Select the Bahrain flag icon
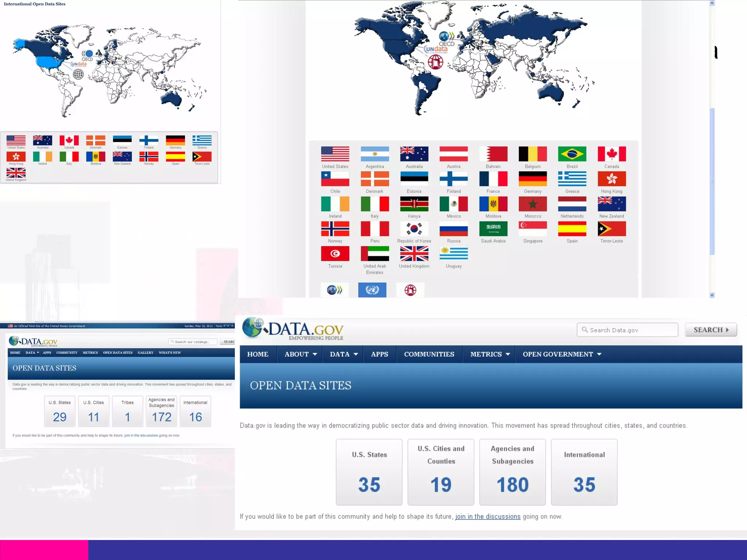 [x=493, y=154]
